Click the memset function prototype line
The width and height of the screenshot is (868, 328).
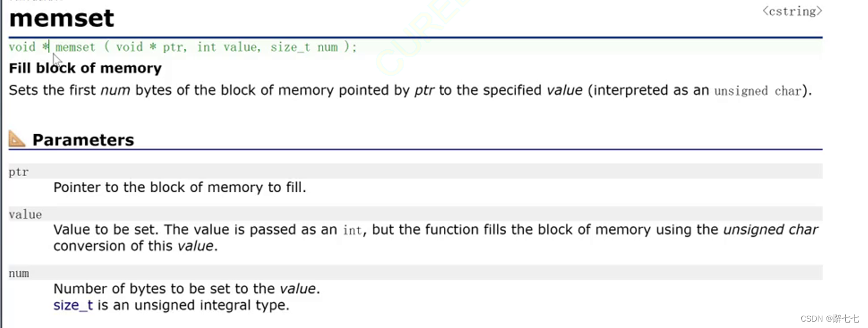pos(182,47)
